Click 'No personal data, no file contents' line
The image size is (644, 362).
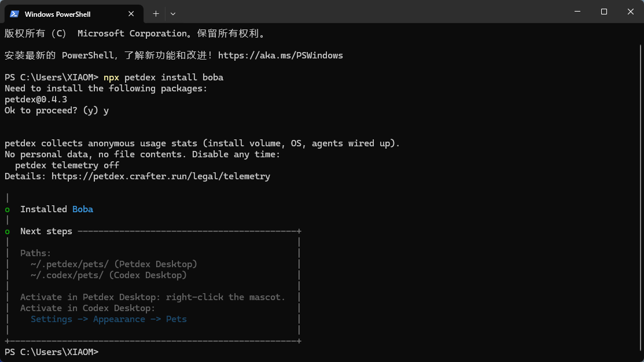[142, 154]
